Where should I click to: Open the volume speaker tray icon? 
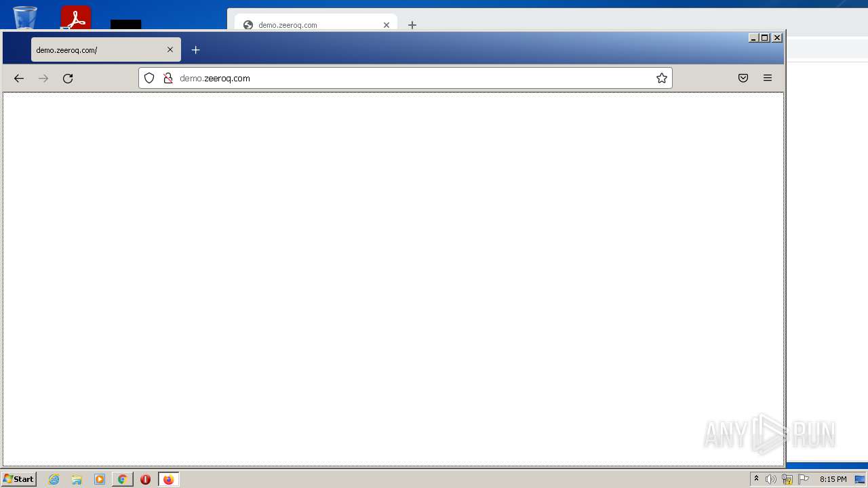pos(771,479)
